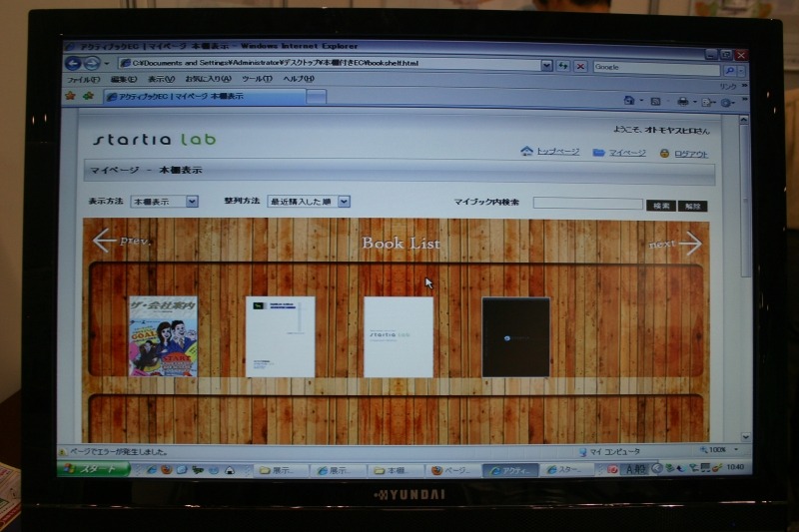Launch Internet Explorer from quick launch
Screen dimensions: 799x532
[151, 470]
